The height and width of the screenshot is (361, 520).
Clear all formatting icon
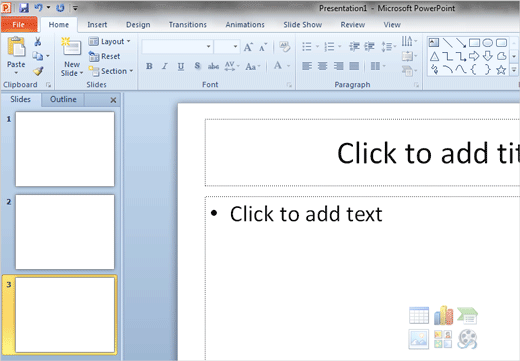[284, 47]
